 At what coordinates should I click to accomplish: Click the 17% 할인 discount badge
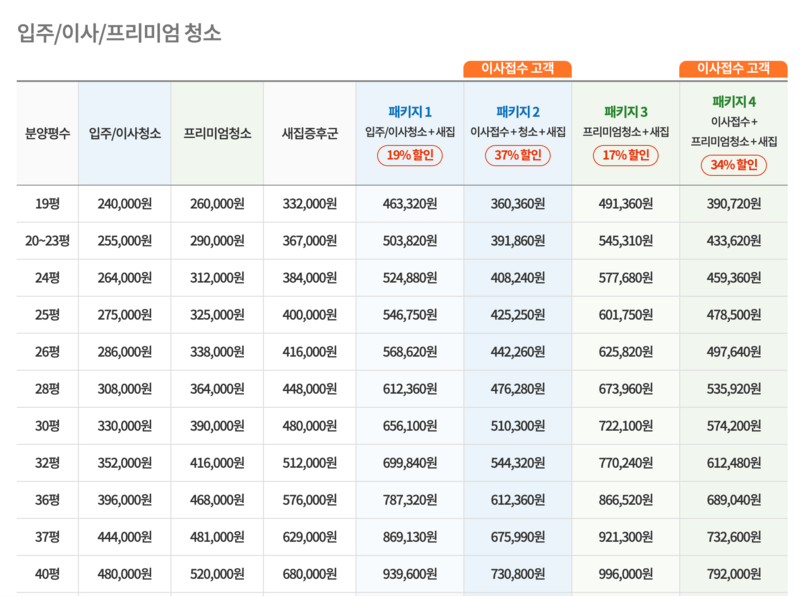click(626, 157)
